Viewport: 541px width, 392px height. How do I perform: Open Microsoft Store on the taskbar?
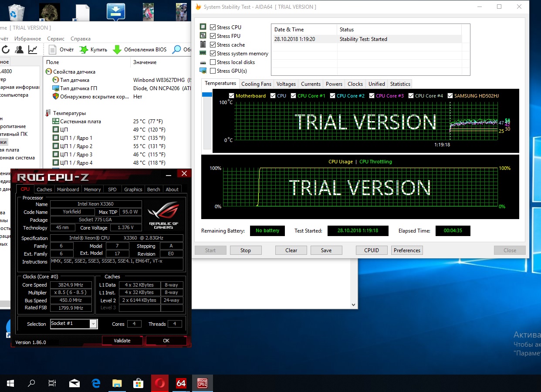coord(139,383)
